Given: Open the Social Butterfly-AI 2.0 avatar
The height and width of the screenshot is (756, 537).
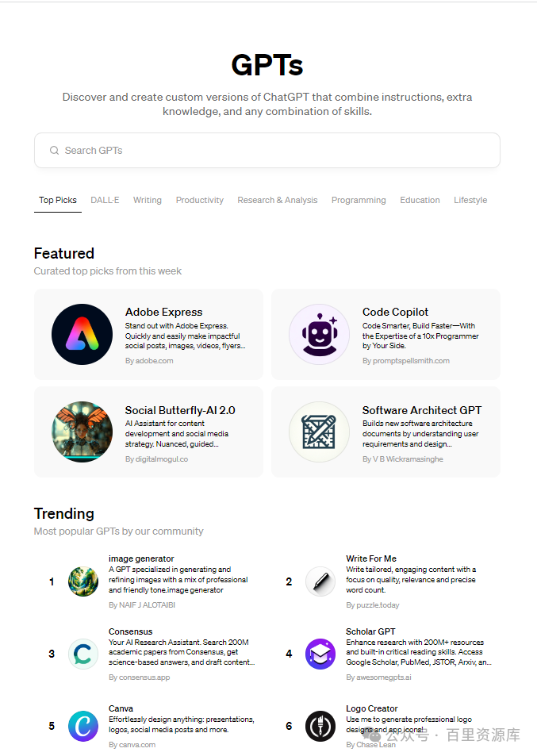Looking at the screenshot, I should point(82,432).
